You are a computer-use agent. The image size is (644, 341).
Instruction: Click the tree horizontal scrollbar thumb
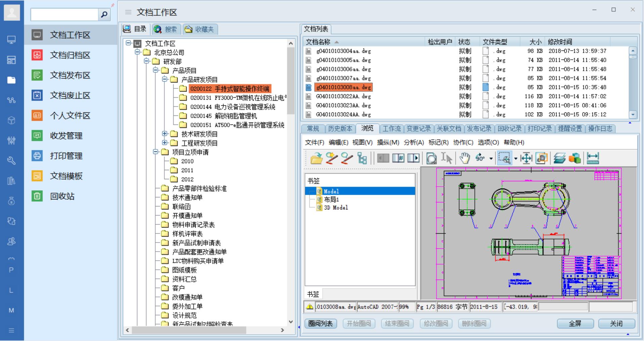189,330
